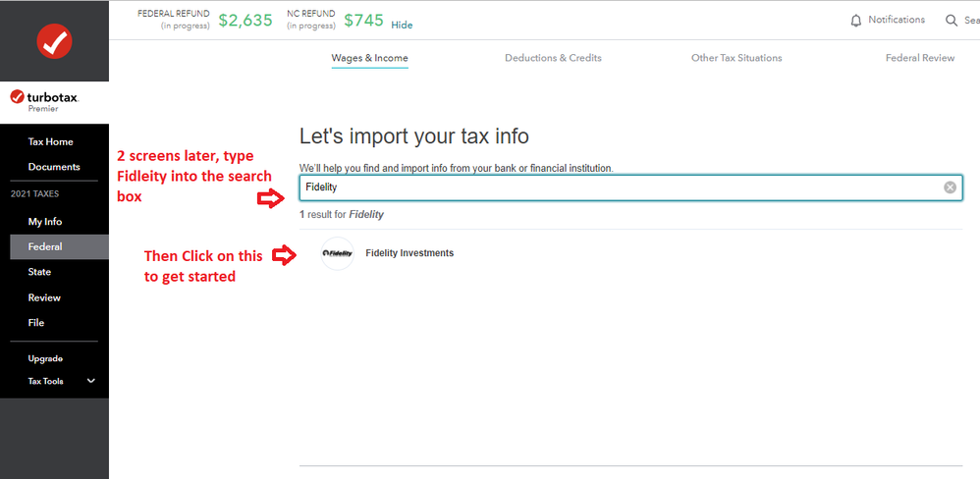Screen dimensions: 980x479
Task: Click 'Let's import your tax info' heading
Action: point(414,136)
